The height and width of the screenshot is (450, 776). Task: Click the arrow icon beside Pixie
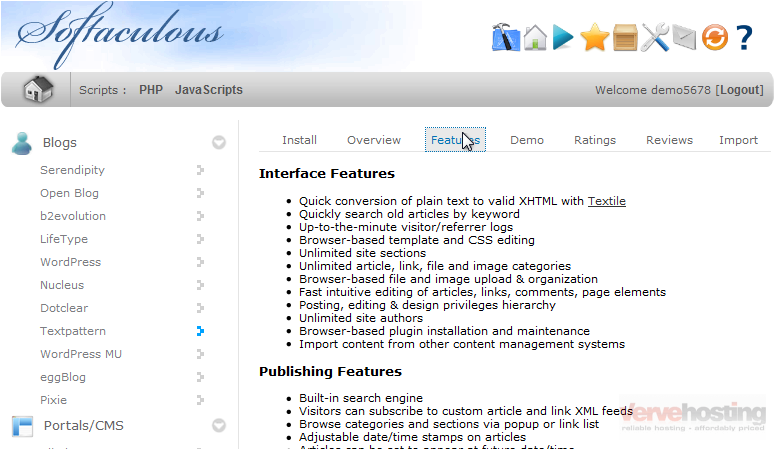pyautogui.click(x=200, y=400)
